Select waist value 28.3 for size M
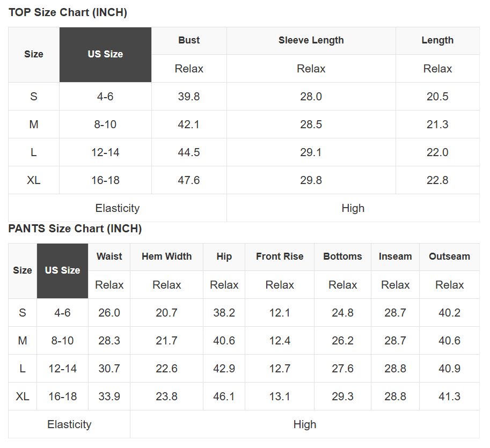 (109, 341)
